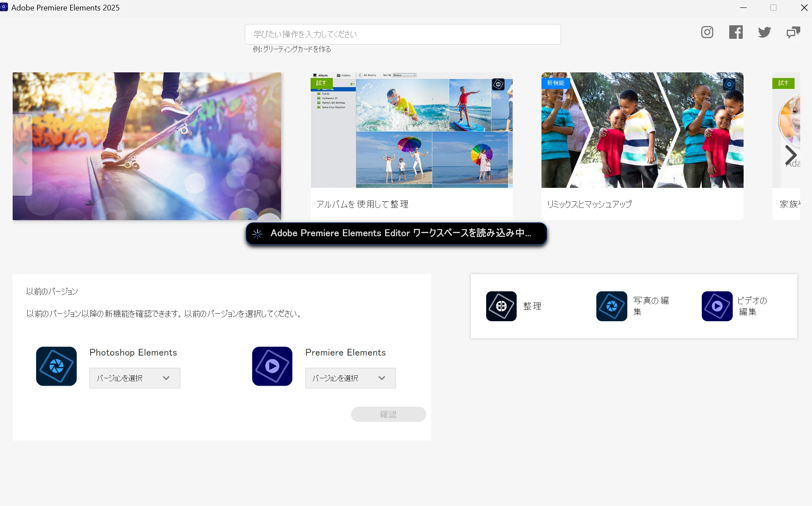This screenshot has height=506, width=812.
Task: Open Photoshop Elements version dropdown
Action: 135,378
